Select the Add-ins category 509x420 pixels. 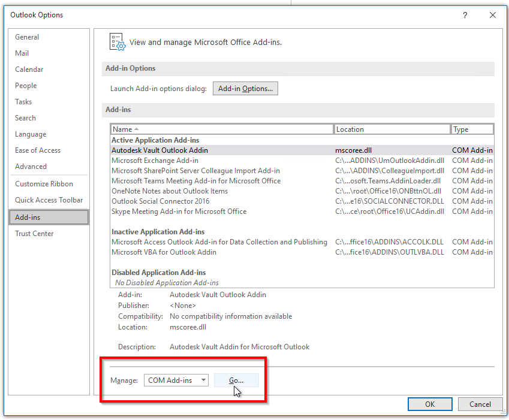49,217
